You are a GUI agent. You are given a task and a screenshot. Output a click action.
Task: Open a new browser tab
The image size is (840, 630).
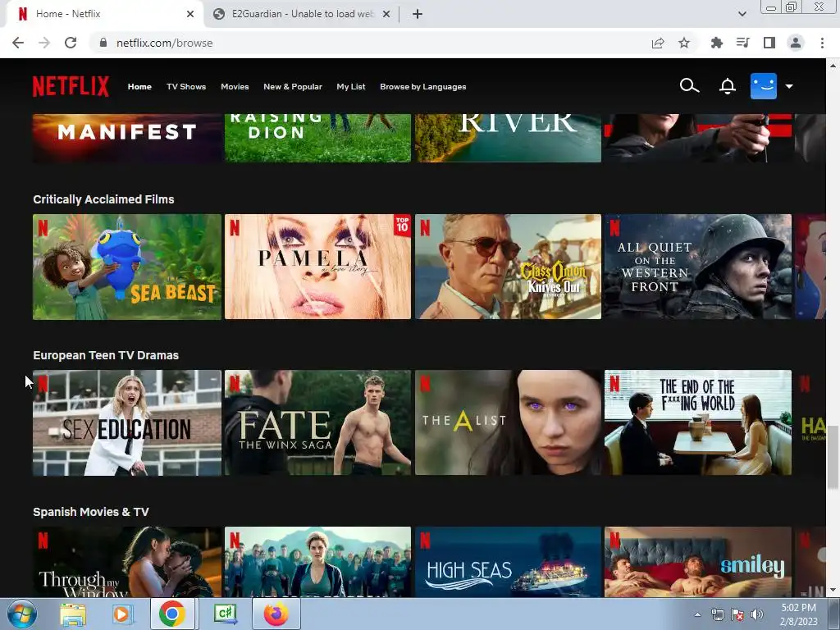[x=418, y=14]
